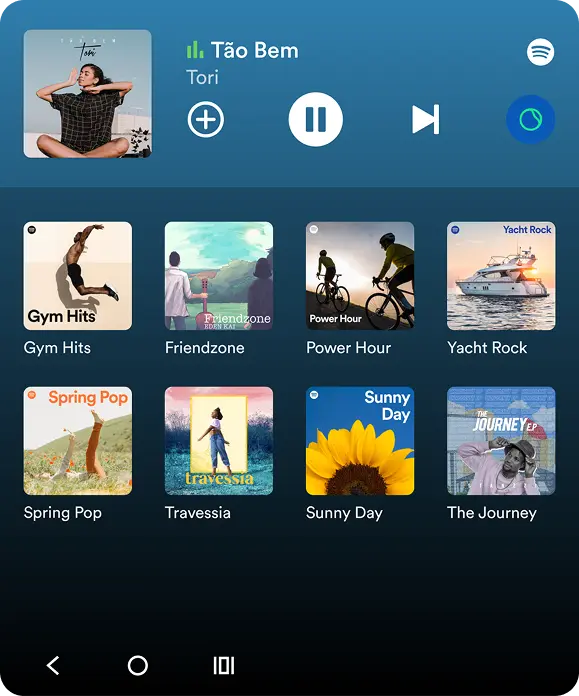Pause the Tão Bem track
579x696 pixels.
click(x=315, y=119)
